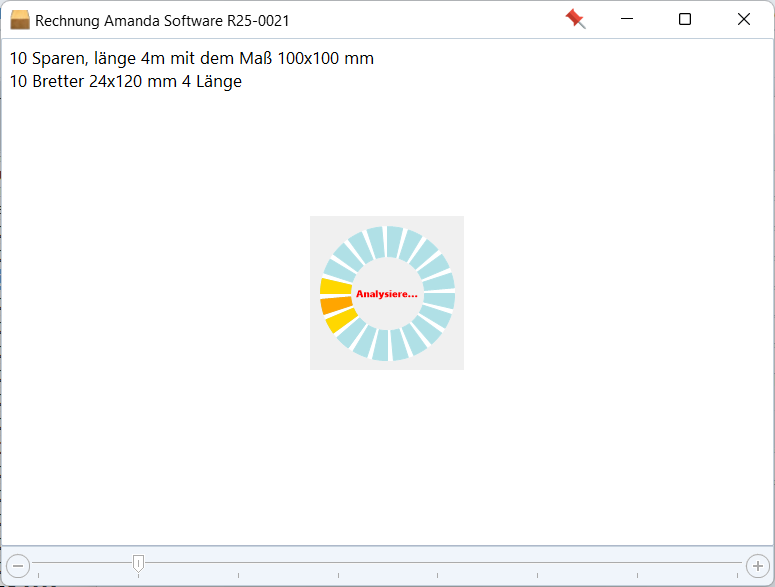
Task: Close the Rechnung R25-0021 window
Action: click(744, 19)
